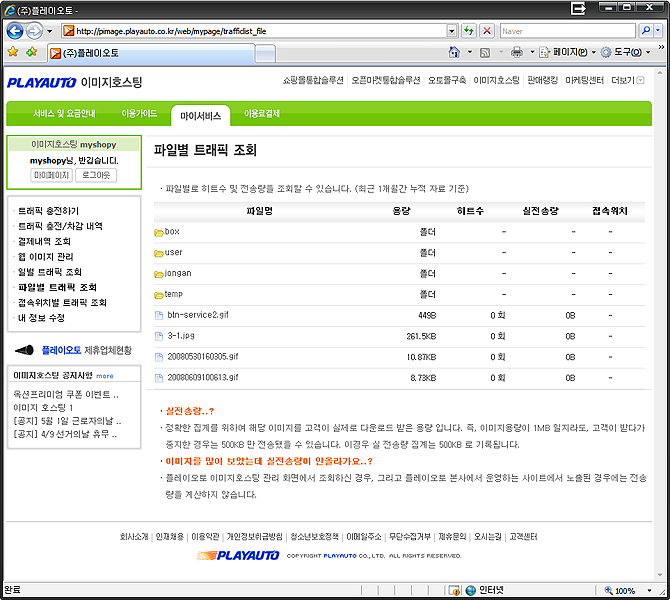670x600 pixels.
Task: Select the 이용료결제 tab
Action: 262,114
